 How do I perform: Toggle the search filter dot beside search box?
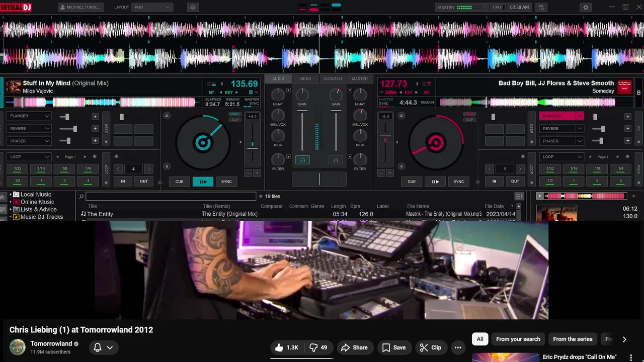click(x=260, y=197)
